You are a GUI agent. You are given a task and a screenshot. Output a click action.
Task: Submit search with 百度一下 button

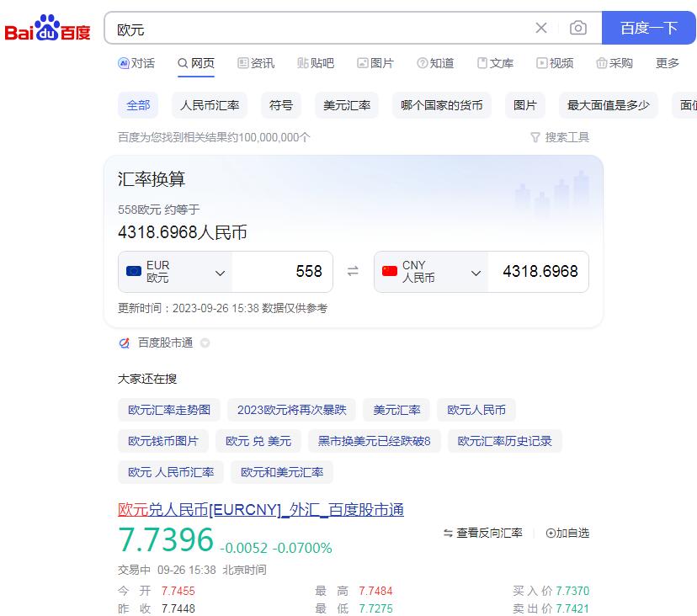(x=648, y=28)
